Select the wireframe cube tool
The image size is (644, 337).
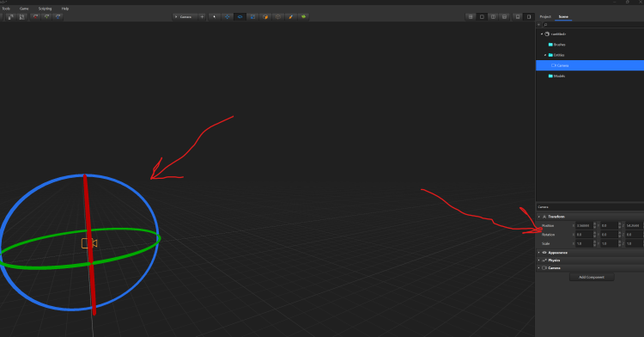(x=278, y=17)
